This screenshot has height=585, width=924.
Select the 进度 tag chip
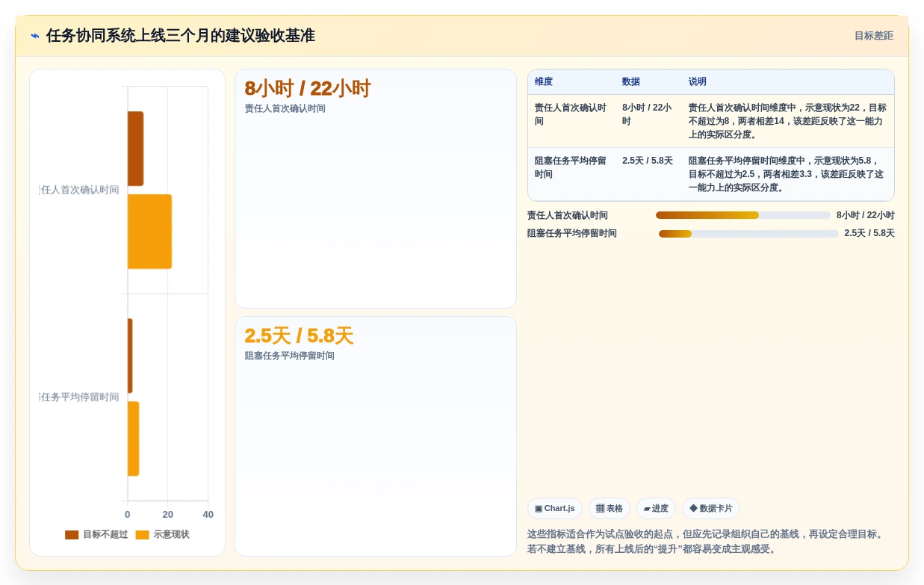click(x=656, y=509)
